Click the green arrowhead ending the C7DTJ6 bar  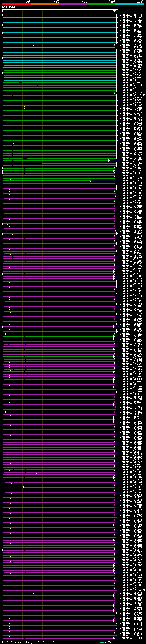pyautogui.click(x=91, y=180)
